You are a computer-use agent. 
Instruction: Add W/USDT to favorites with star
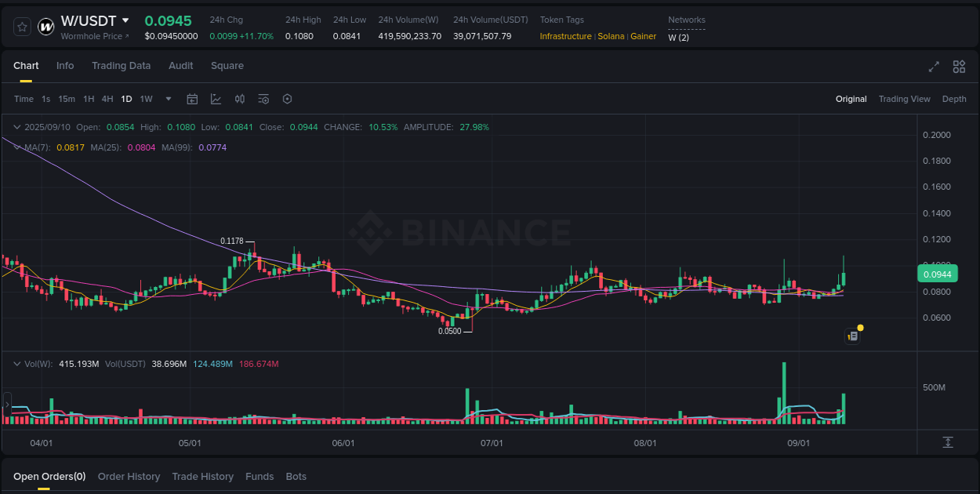23,27
